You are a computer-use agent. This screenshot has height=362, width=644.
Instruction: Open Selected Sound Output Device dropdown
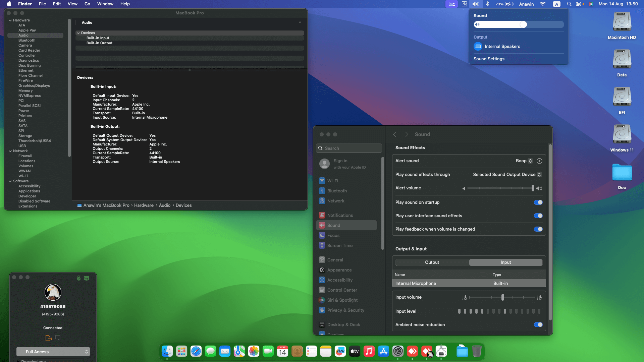(x=507, y=175)
